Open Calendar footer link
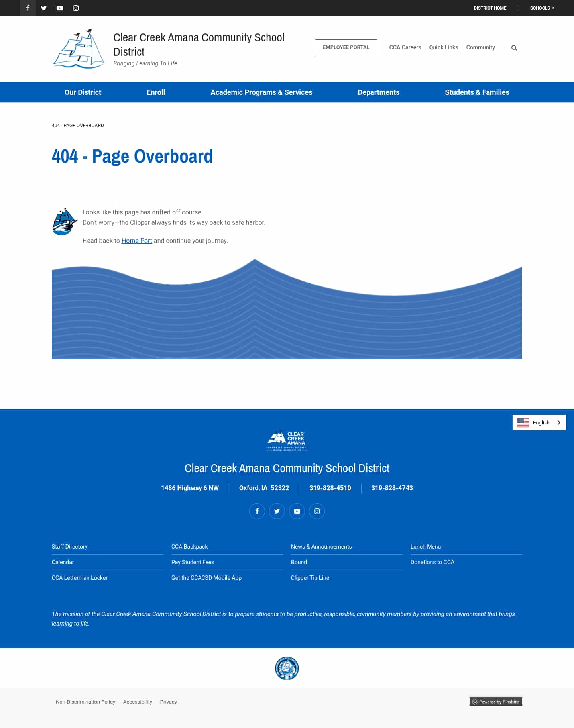The image size is (574, 728). (63, 562)
